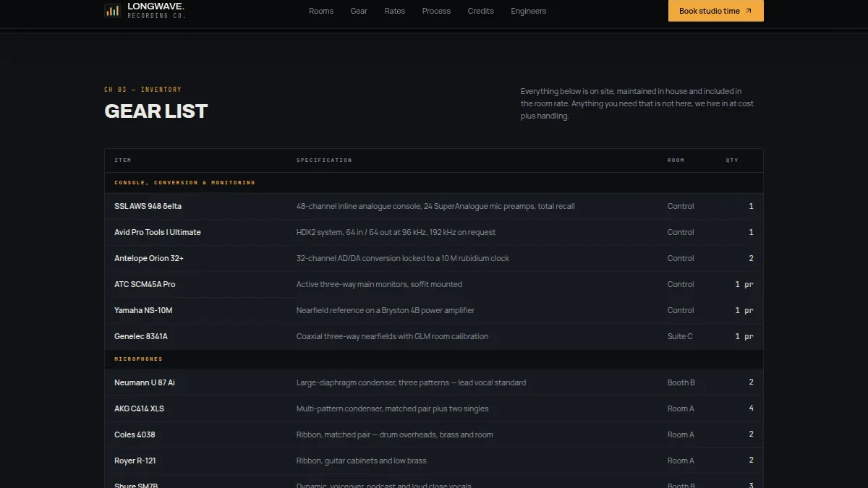Click Ribbon, matched pair specification for Coles
This screenshot has height=488, width=868.
point(395,435)
